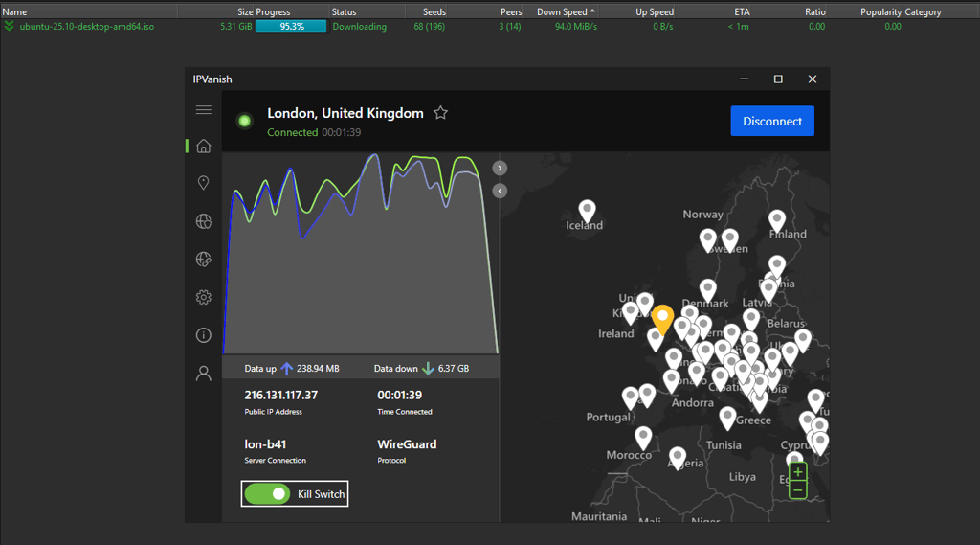The image size is (980, 545).
Task: Click the Disconnect button
Action: 772,121
